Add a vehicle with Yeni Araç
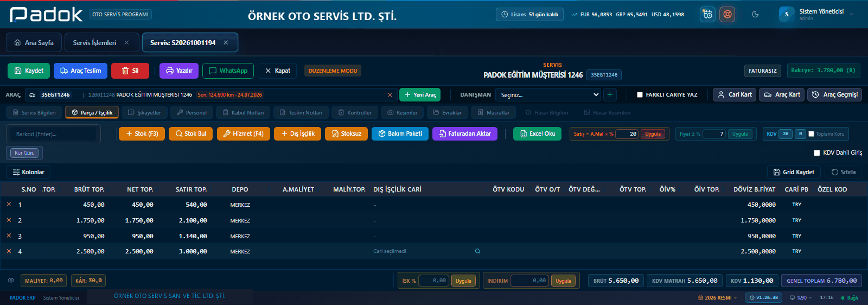This screenshot has width=868, height=305. tap(420, 94)
